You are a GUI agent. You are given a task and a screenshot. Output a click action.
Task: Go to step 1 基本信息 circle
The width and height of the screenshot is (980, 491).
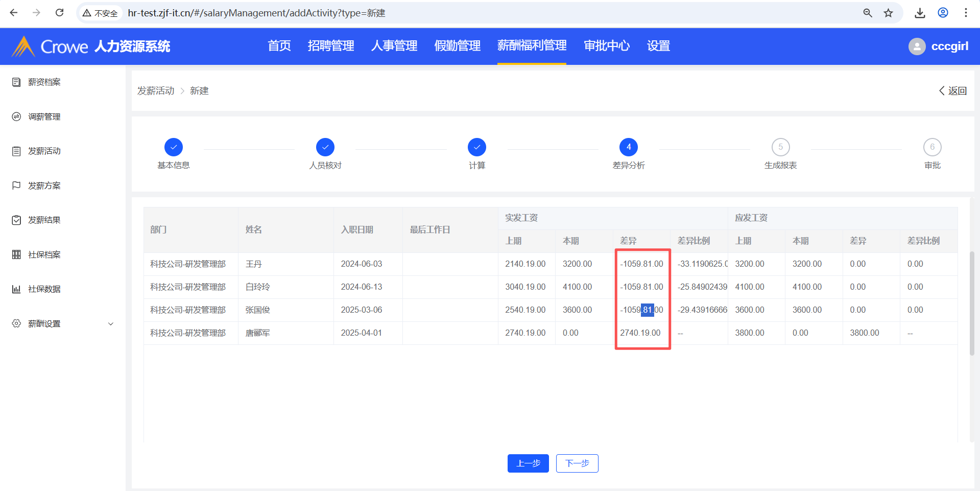(x=174, y=147)
